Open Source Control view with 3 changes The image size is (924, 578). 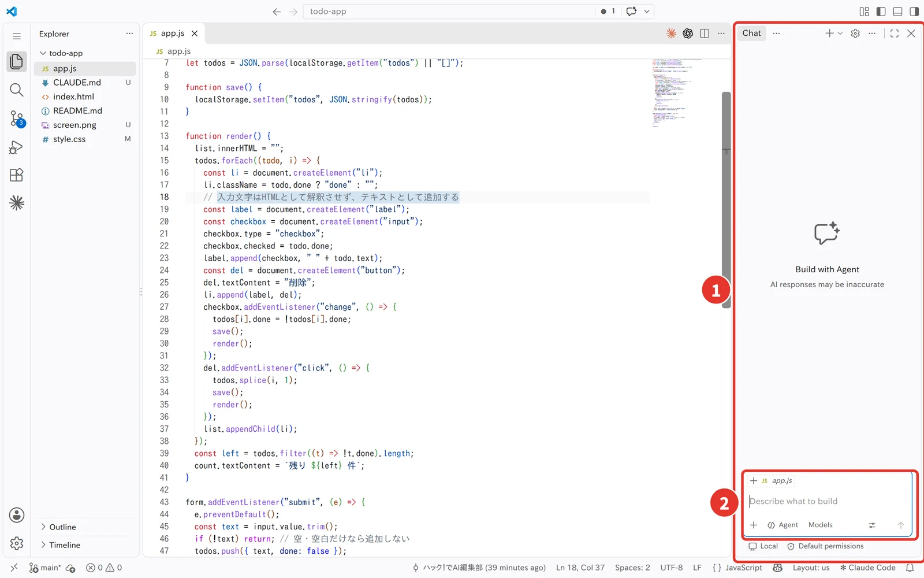coord(17,118)
